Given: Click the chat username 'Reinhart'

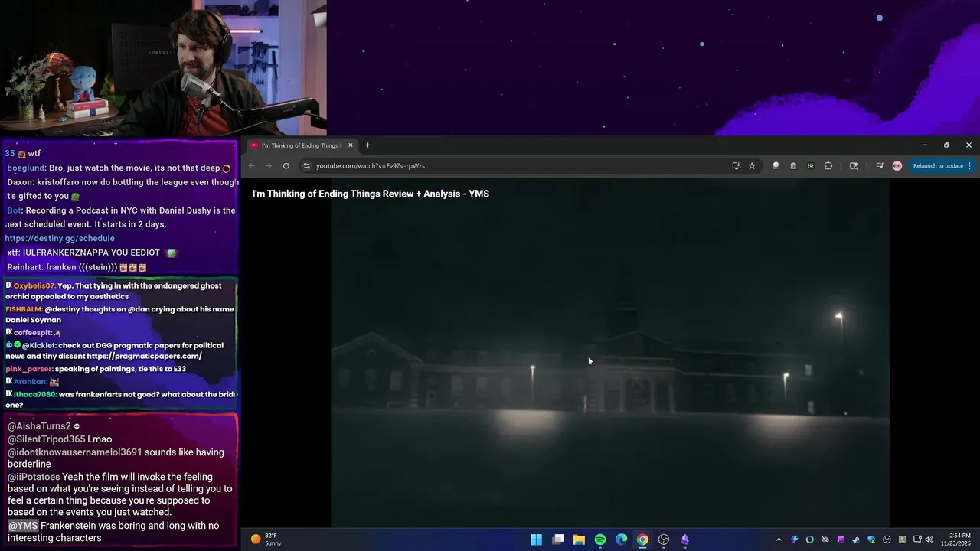Looking at the screenshot, I should (24, 267).
